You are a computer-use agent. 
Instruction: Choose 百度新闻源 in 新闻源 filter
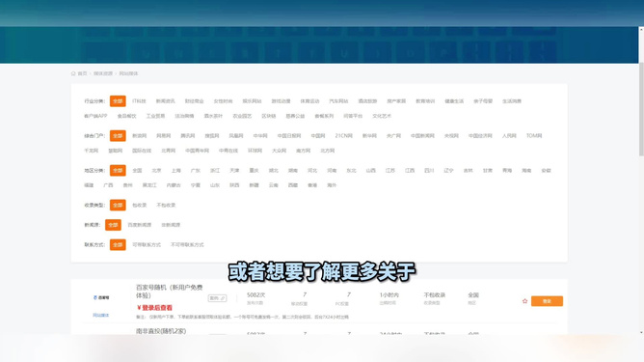(139, 225)
